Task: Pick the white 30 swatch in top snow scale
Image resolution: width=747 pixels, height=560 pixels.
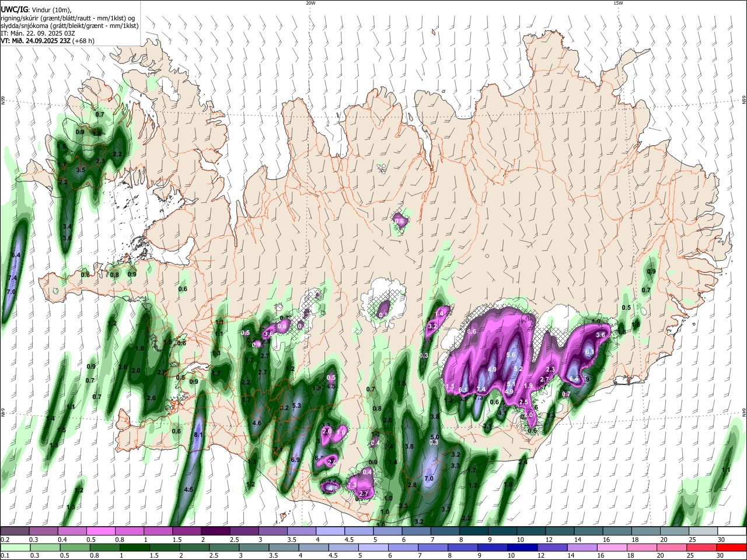Action: 732,531
